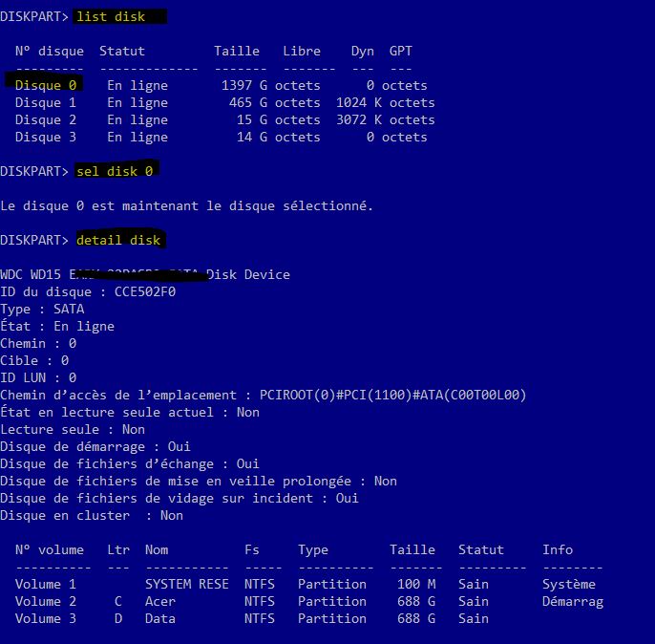
Task: Click the 'Type : SATA' line
Action: pos(42,309)
